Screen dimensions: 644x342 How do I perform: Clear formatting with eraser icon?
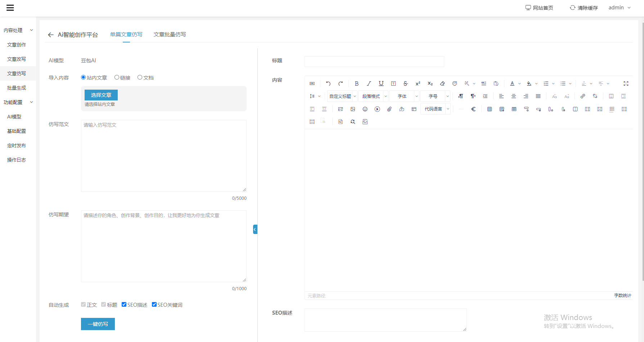coord(442,84)
